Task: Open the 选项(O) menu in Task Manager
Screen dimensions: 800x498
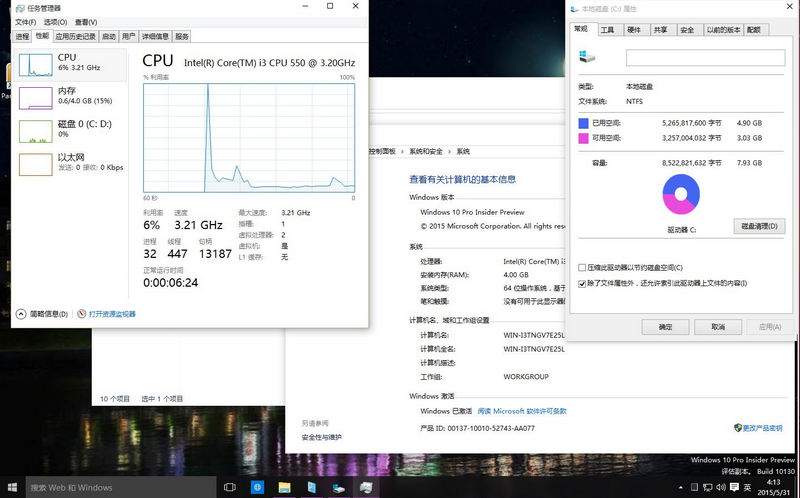Action: 55,22
